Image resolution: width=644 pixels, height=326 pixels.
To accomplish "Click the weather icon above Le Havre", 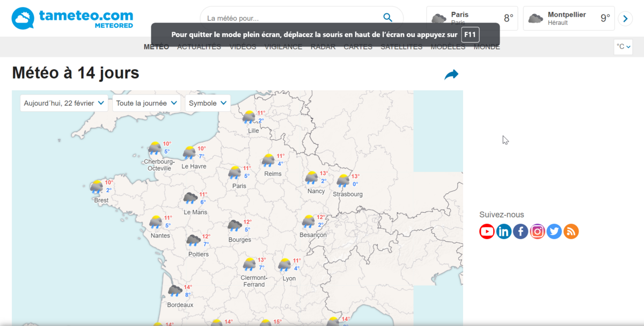I will pyautogui.click(x=189, y=153).
